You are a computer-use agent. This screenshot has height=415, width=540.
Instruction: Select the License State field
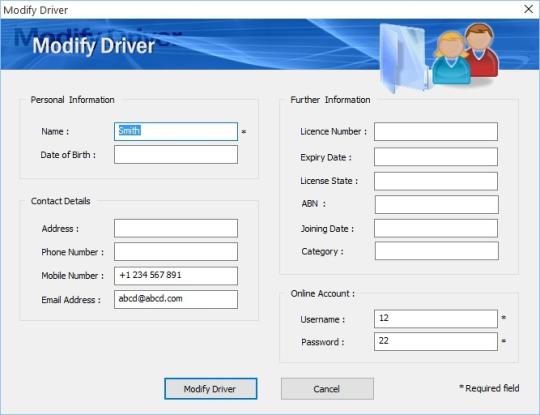coord(436,181)
